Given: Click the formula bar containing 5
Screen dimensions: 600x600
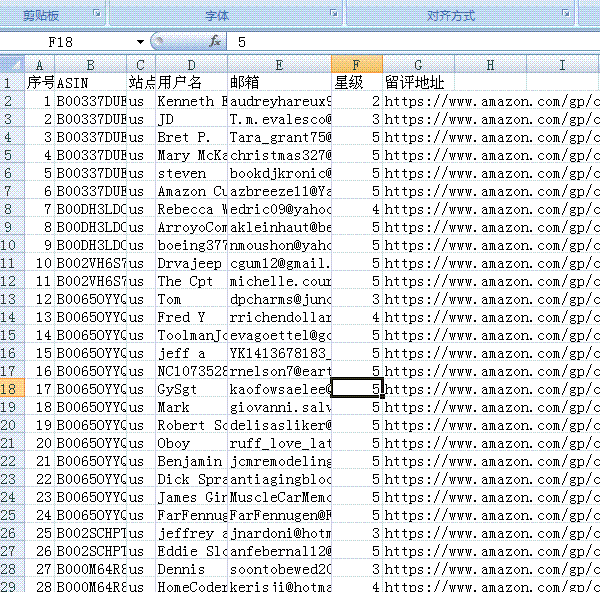Looking at the screenshot, I should tap(413, 42).
